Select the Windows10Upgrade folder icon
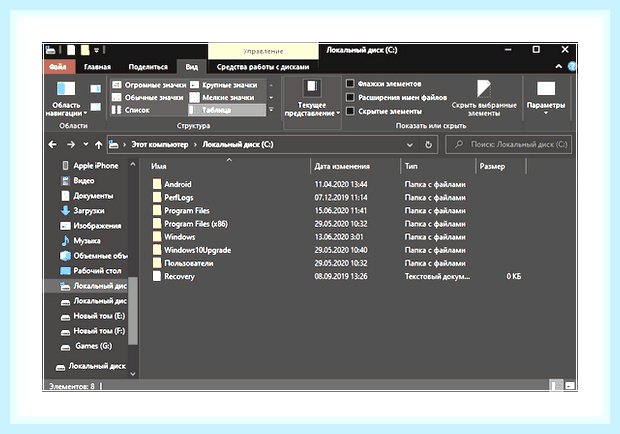 click(x=157, y=249)
